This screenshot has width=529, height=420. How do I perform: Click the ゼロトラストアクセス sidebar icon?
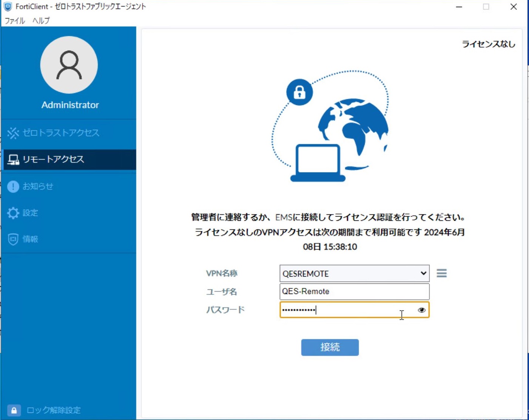[13, 133]
